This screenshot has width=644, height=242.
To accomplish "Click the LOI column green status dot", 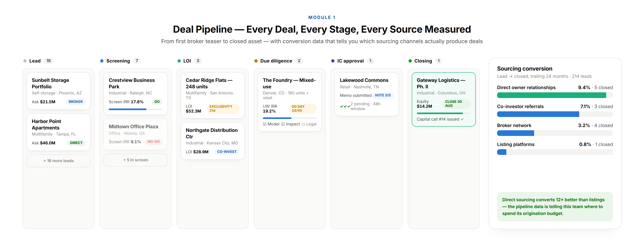I will [x=179, y=61].
